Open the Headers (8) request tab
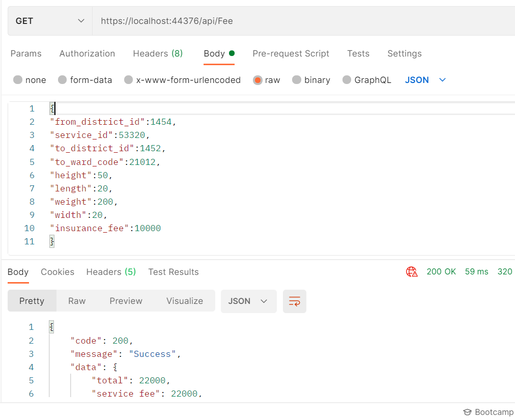Screen dimensions: 515x420 (158, 53)
